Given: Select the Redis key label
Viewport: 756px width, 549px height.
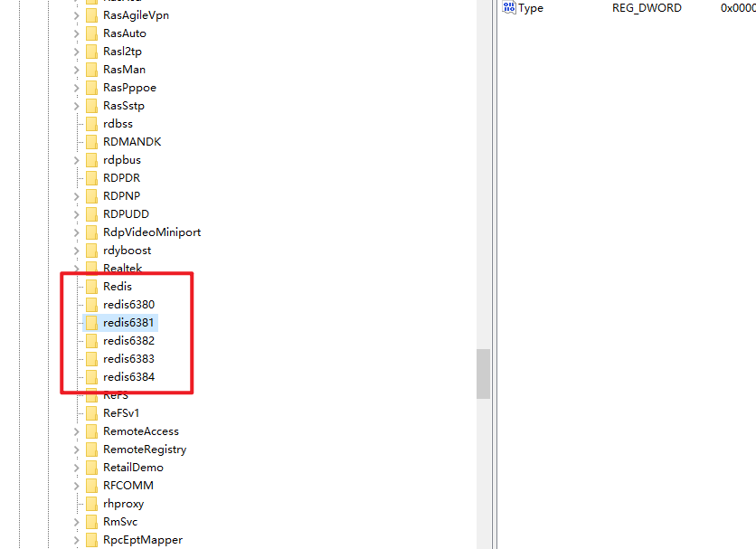Looking at the screenshot, I should [x=118, y=287].
